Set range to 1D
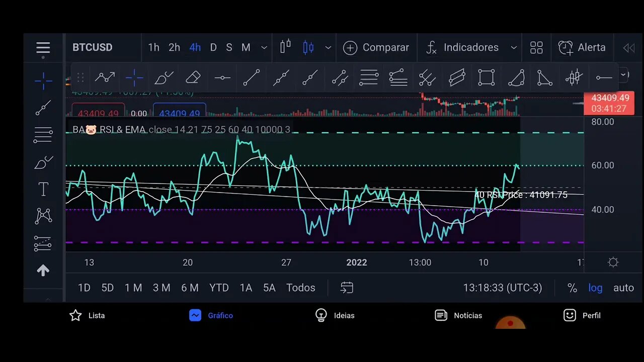The width and height of the screenshot is (644, 362). tap(84, 288)
